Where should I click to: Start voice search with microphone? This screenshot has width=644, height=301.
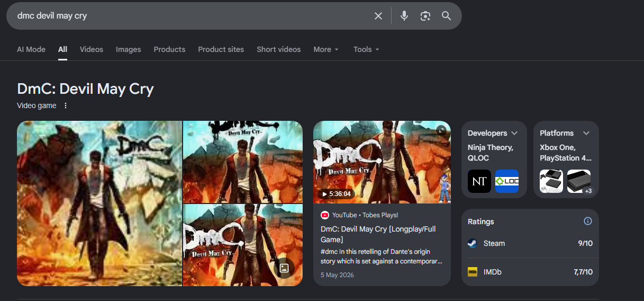coord(404,16)
